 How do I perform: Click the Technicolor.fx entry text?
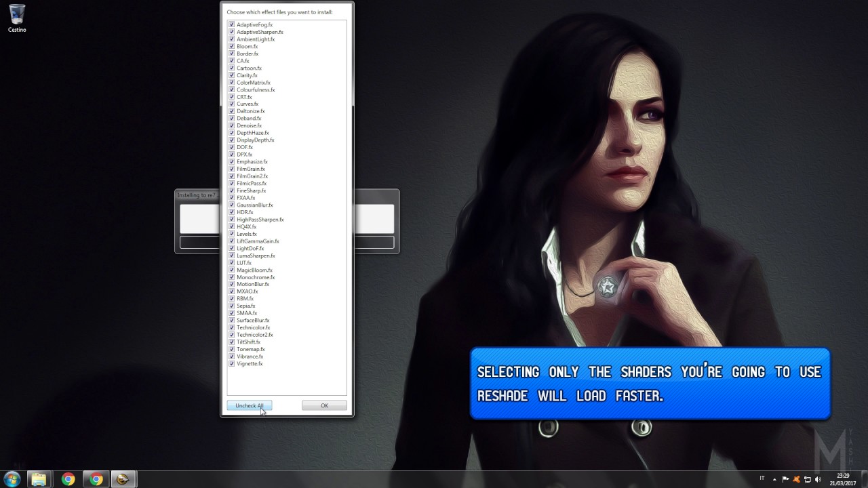(x=254, y=327)
